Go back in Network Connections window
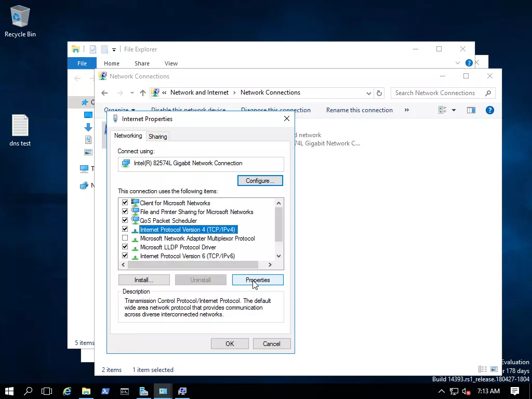The height and width of the screenshot is (399, 532). coord(104,93)
